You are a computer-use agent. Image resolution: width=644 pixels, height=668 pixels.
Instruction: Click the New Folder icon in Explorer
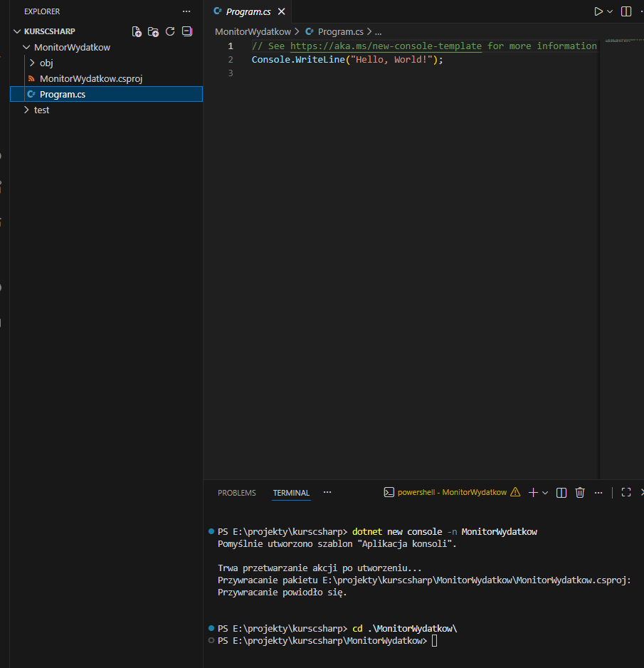coord(154,31)
